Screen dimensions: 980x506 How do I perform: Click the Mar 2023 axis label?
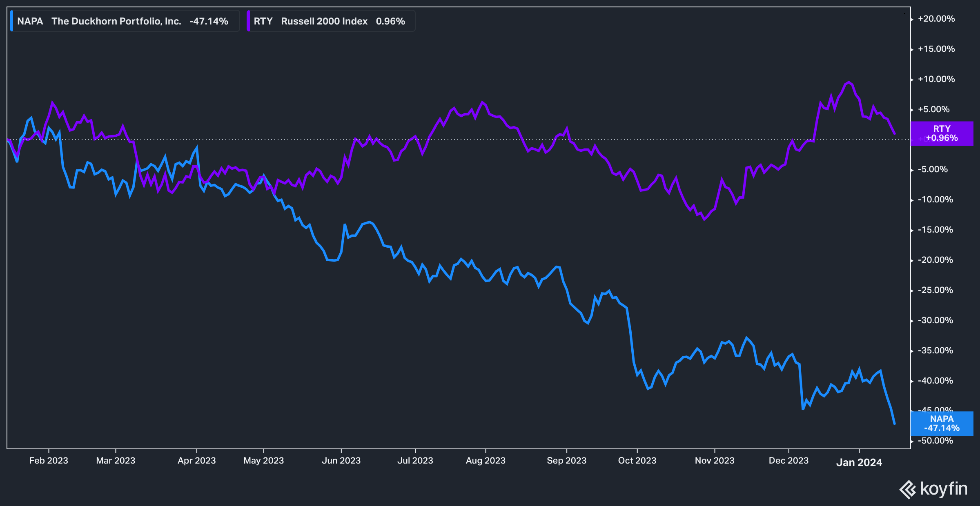(x=116, y=461)
